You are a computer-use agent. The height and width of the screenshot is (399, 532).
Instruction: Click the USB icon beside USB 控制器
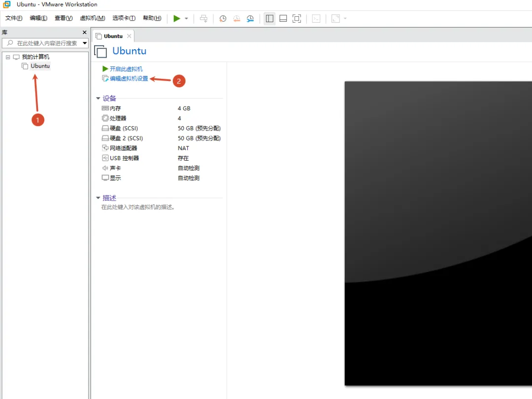[x=105, y=158]
